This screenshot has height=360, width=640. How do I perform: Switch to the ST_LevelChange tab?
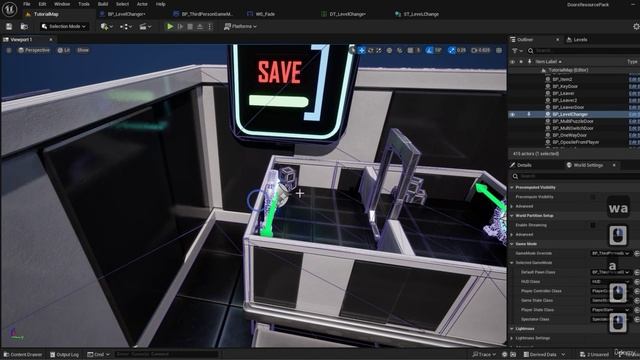pyautogui.click(x=421, y=14)
